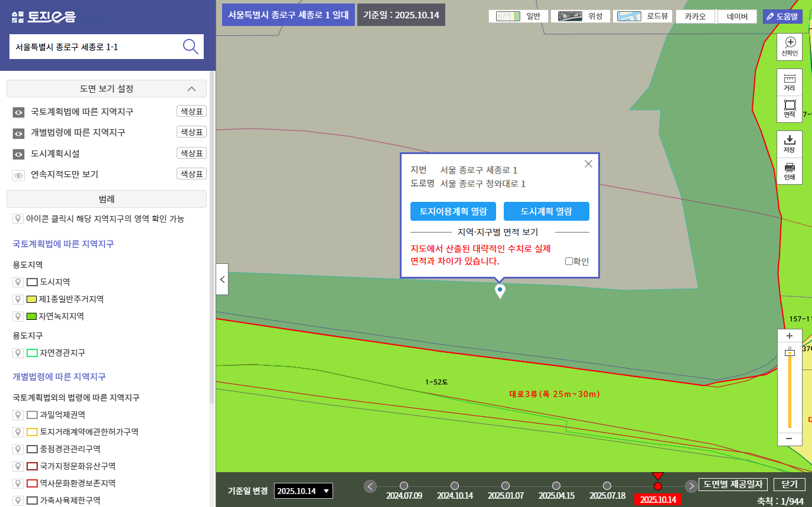The image size is (812, 507).
Task: Open the 토지이음 logo home link
Action: pyautogui.click(x=44, y=17)
